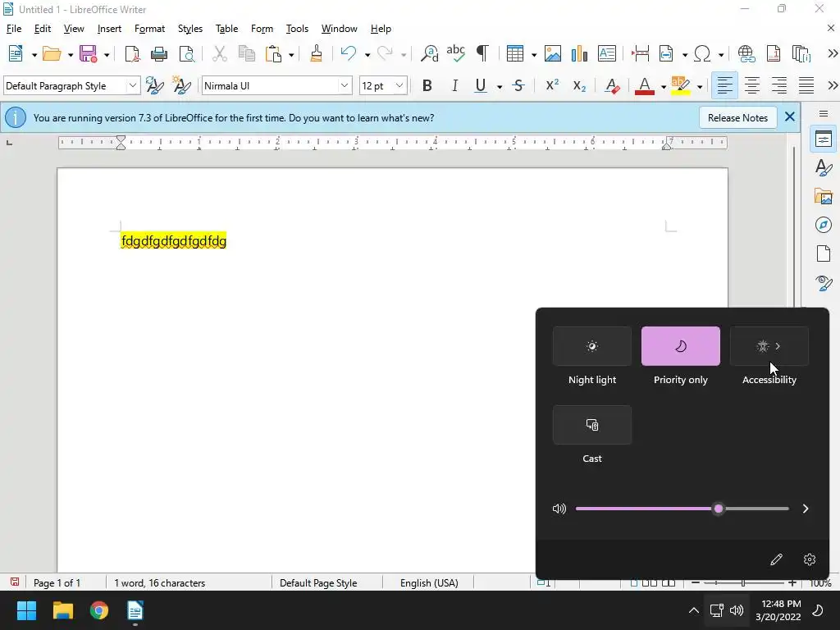Screen dimensions: 840x630
Task: Toggle Night light quick setting
Action: point(592,346)
